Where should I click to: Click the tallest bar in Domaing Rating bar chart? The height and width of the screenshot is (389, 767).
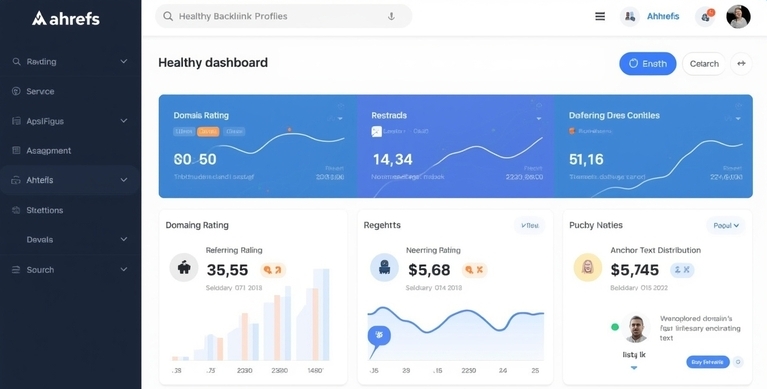pyautogui.click(x=321, y=315)
